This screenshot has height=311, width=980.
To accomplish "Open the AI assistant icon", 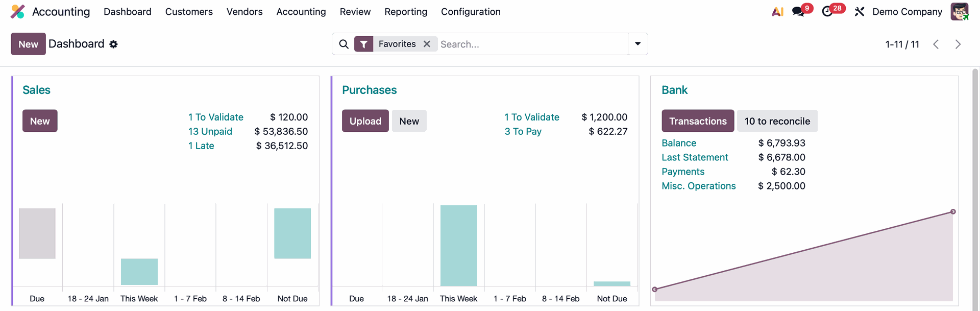I will click(x=777, y=12).
